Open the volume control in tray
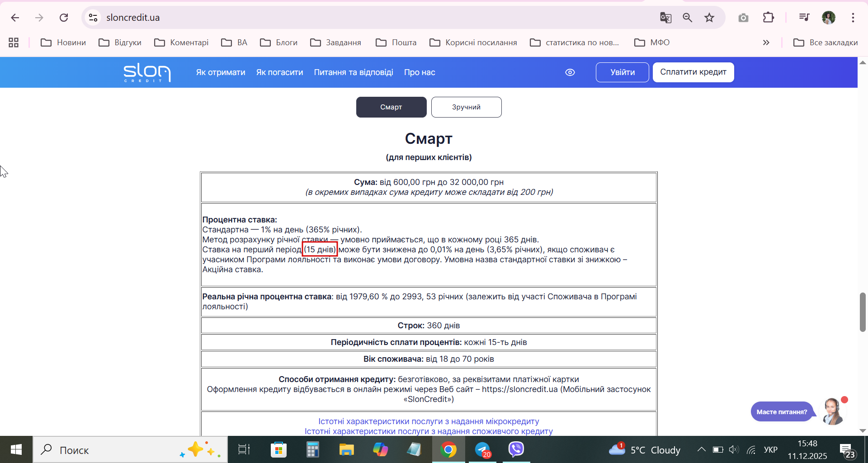Viewport: 868px width, 463px height. coord(734,449)
